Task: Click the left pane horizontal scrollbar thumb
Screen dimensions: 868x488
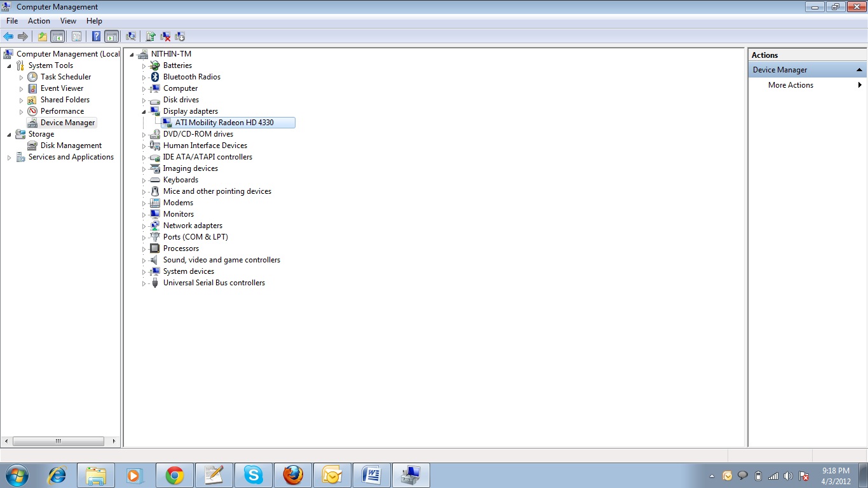Action: (x=58, y=441)
